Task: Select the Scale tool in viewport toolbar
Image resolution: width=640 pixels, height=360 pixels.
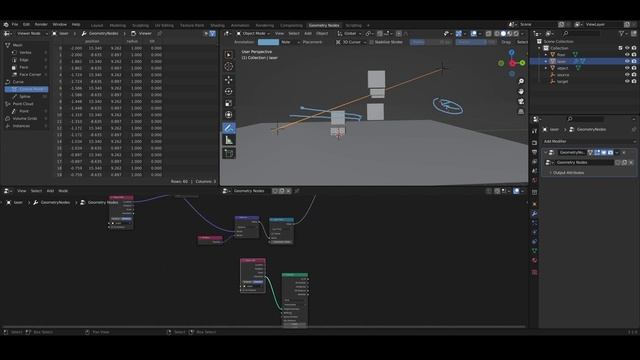Action: point(229,103)
